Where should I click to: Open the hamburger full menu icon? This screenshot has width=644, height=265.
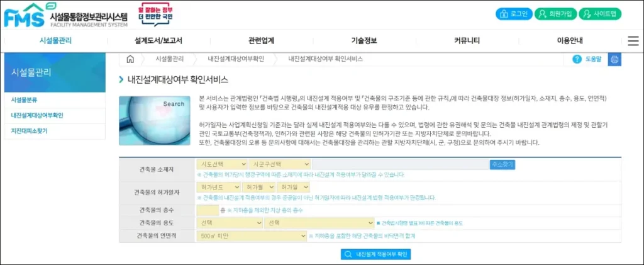(633, 41)
